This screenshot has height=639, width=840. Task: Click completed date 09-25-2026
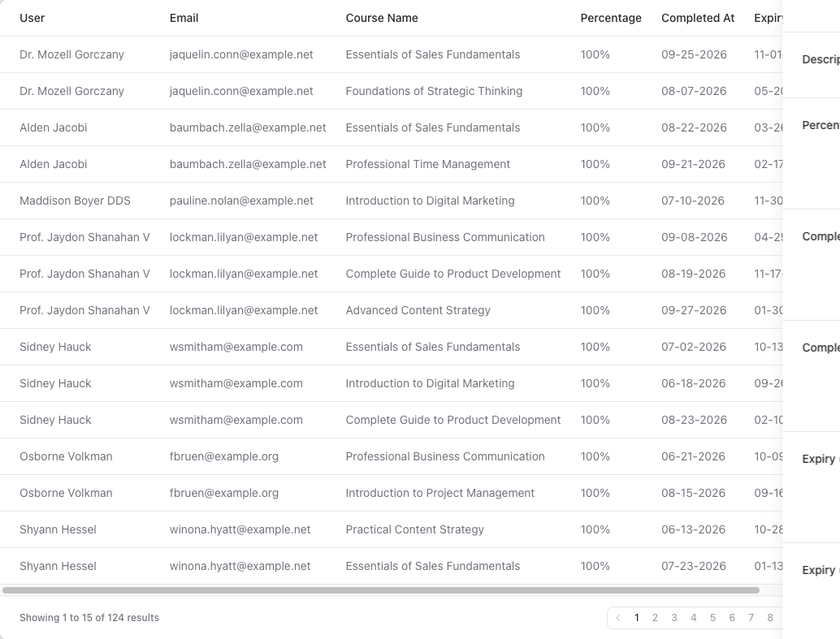coord(694,54)
